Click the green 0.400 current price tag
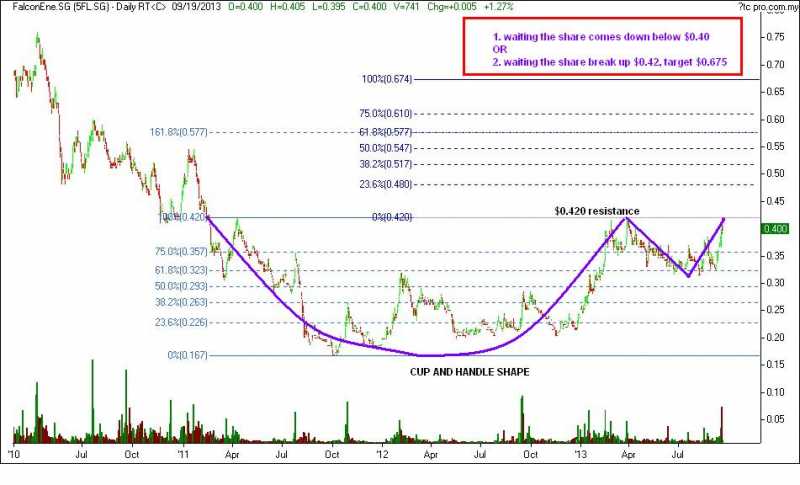Screen dimensions: 800x485 (x=776, y=229)
